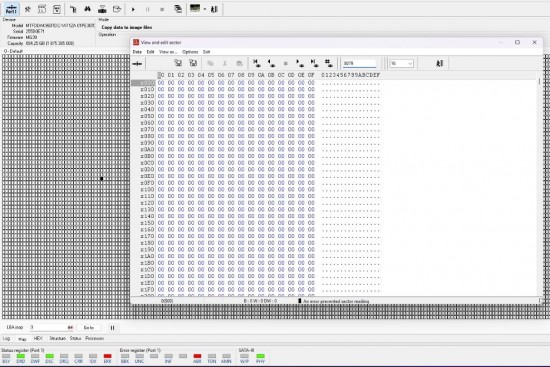Go to previous sector navigation icon

(271, 63)
